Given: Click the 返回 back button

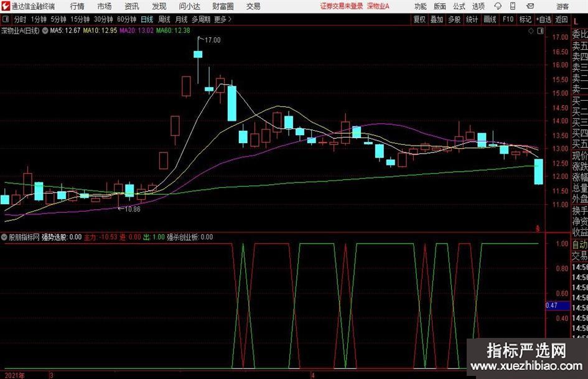Looking at the screenshot, I should click(561, 19).
